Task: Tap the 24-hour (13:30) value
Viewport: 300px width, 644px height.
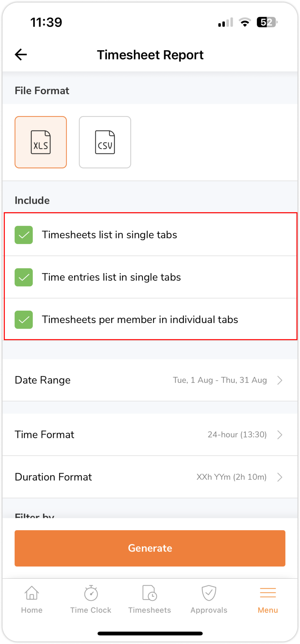Action: tap(237, 435)
